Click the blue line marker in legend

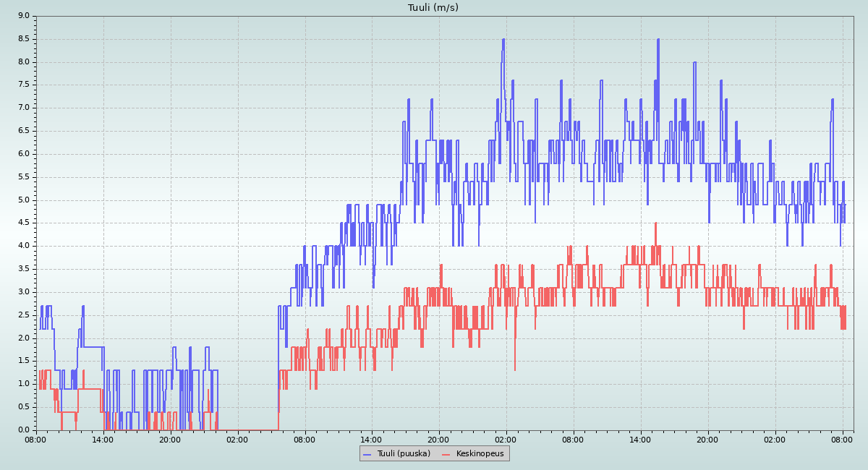(367, 453)
